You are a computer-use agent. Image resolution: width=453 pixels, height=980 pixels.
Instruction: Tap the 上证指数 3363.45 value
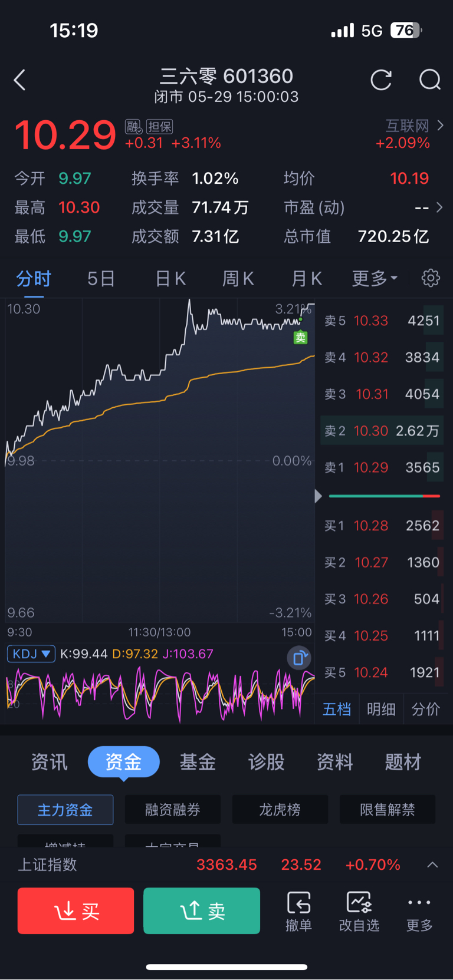click(226, 864)
